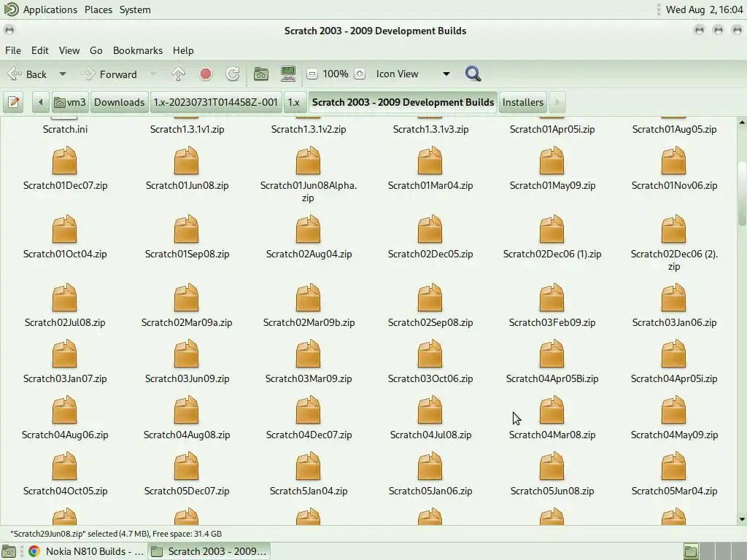Select the Scratch04Apr05Bi.zip archive icon
The width and height of the screenshot is (747, 560).
coord(552,354)
